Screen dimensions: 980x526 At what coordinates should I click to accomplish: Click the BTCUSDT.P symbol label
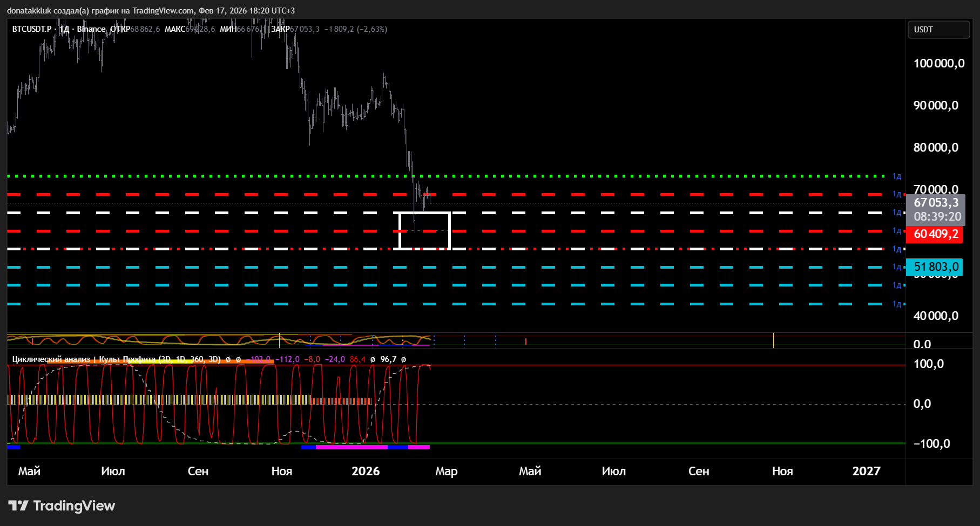32,29
